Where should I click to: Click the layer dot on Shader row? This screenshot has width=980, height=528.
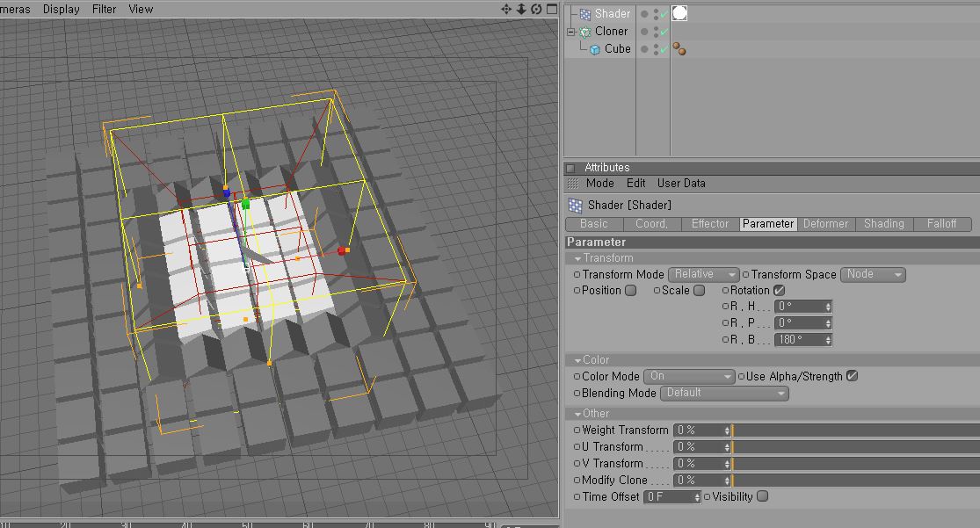coord(644,14)
